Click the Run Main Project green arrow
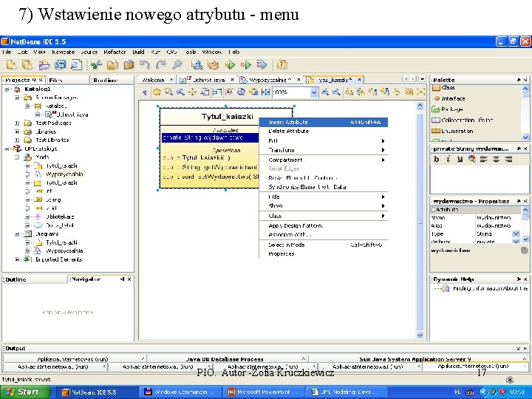532x399 pixels. point(230,64)
